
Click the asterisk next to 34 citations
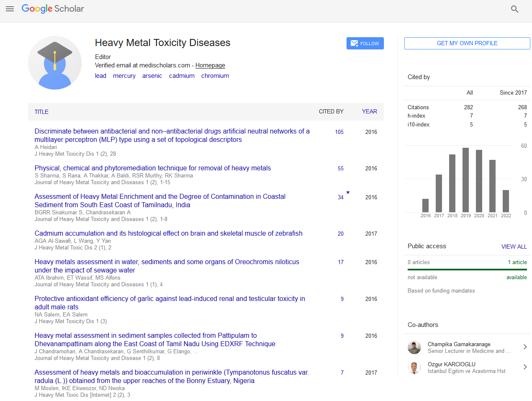point(348,193)
